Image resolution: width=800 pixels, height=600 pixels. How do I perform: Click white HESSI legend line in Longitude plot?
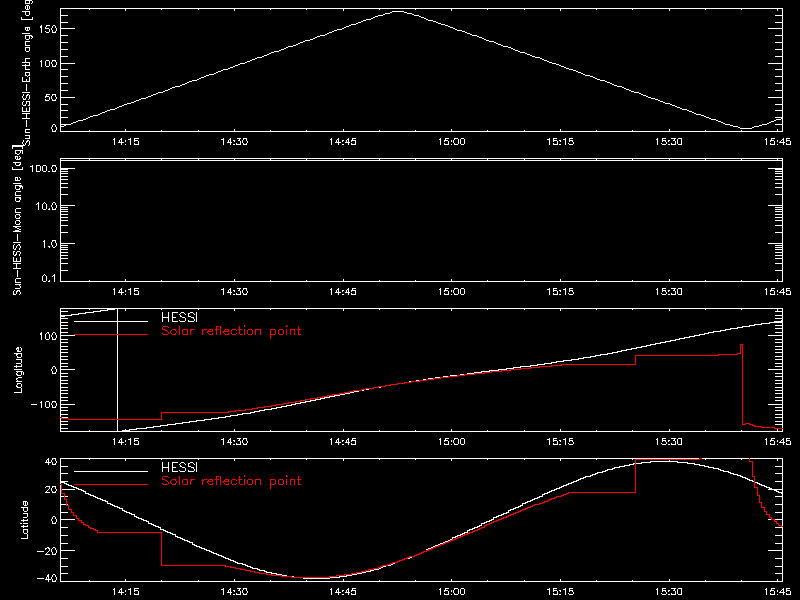coord(111,321)
